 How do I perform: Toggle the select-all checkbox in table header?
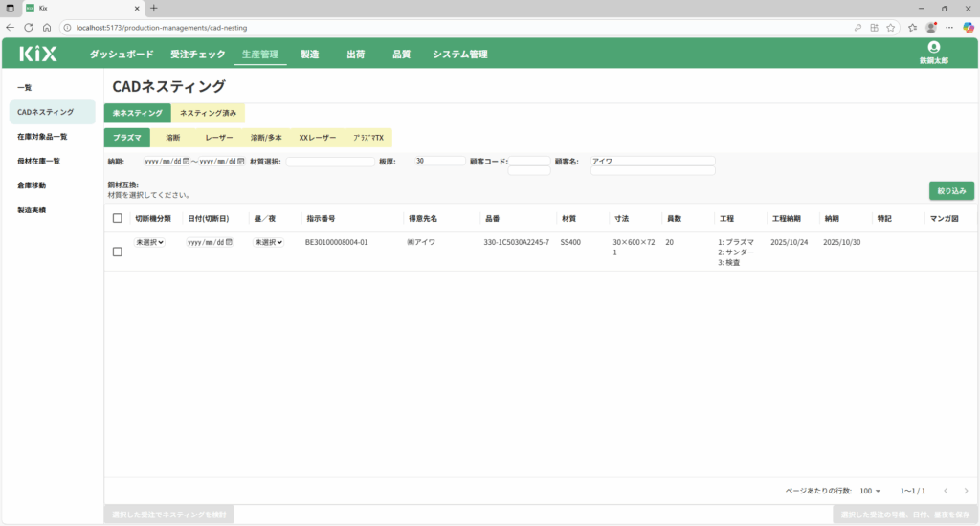(x=118, y=218)
